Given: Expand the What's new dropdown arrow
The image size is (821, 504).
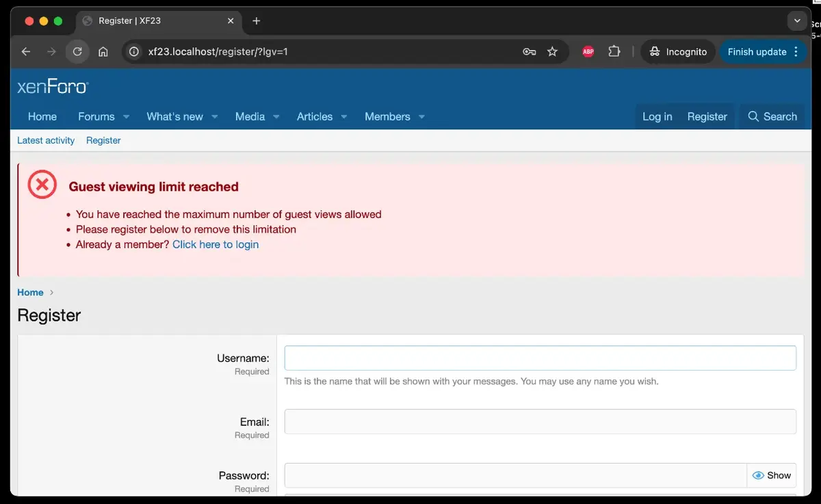Looking at the screenshot, I should 214,117.
